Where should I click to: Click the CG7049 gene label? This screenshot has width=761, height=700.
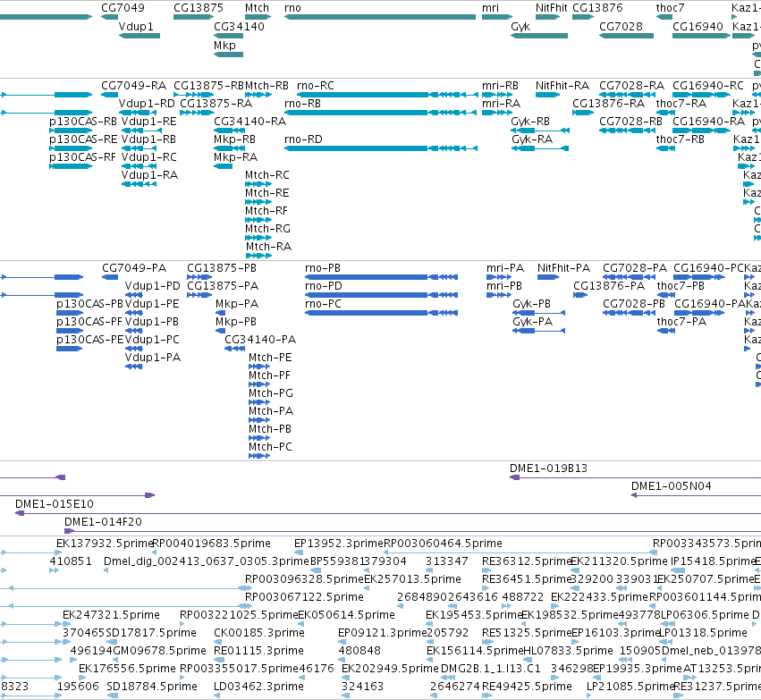tap(123, 8)
